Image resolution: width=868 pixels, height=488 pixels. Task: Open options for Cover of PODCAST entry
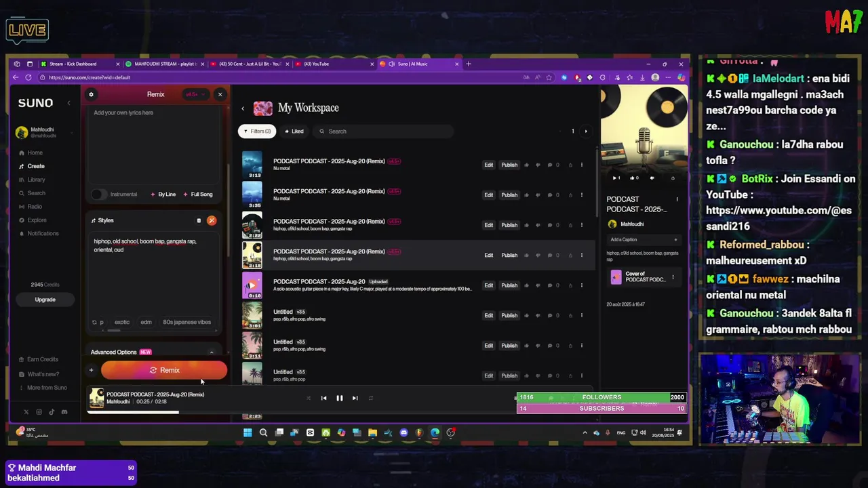(673, 277)
